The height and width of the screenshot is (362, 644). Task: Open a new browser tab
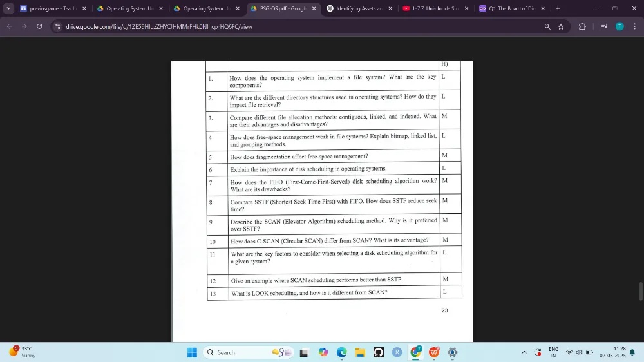click(558, 8)
